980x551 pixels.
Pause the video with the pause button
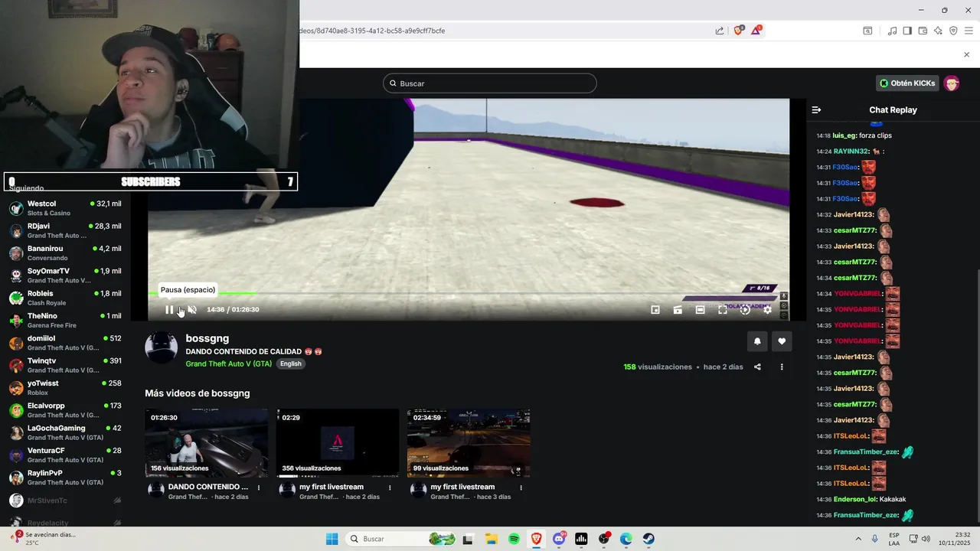[x=169, y=309]
